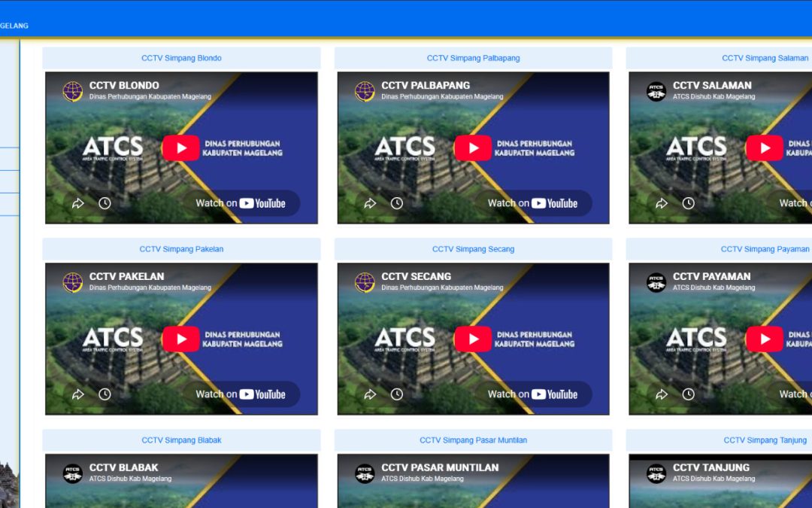Watch CCTV Secang on YouTube
The height and width of the screenshot is (508, 812).
point(533,394)
